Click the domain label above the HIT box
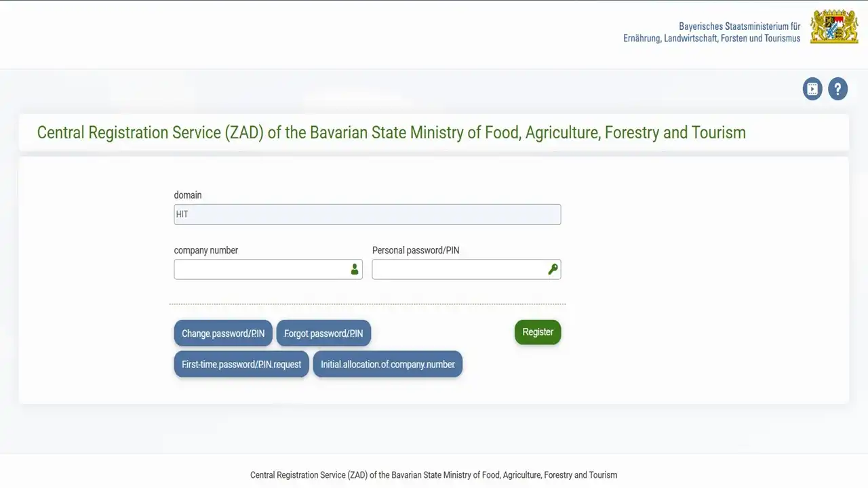Viewport: 868px width, 488px height. coord(188,195)
